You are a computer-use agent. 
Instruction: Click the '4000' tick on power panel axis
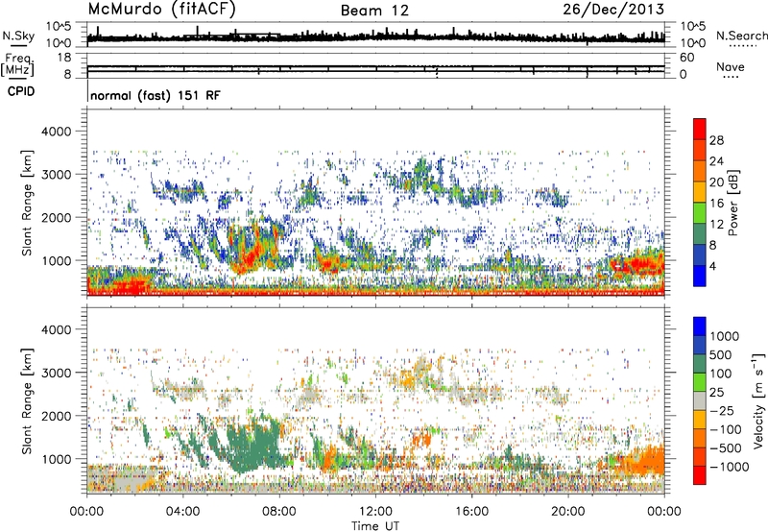pos(56,132)
